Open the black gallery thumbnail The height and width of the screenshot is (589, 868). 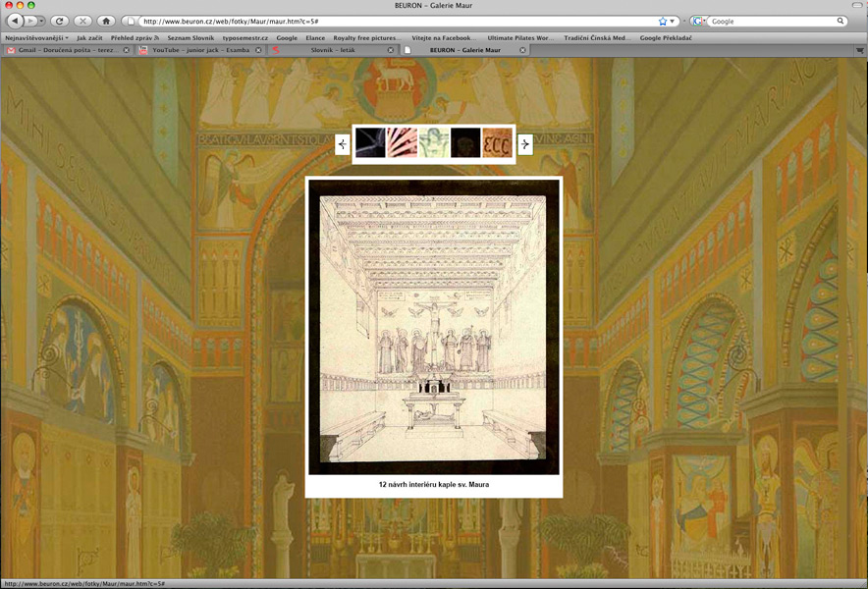point(465,142)
